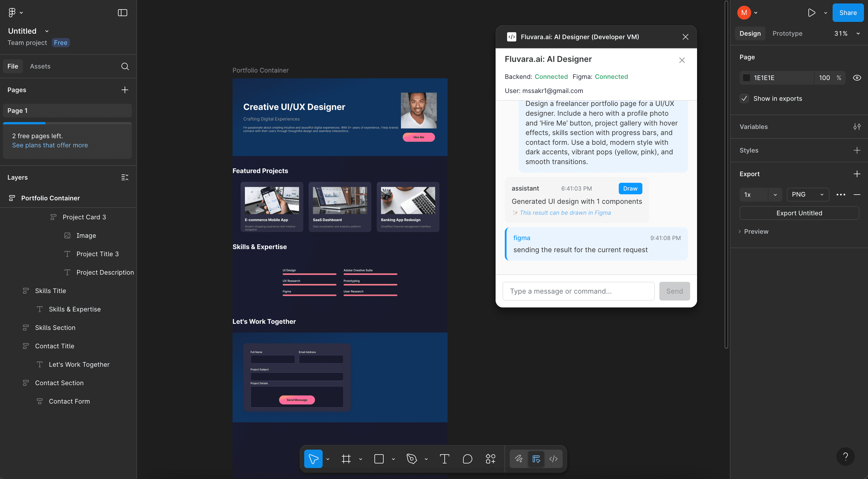Select the Text tool
The image size is (868, 479).
point(444,459)
